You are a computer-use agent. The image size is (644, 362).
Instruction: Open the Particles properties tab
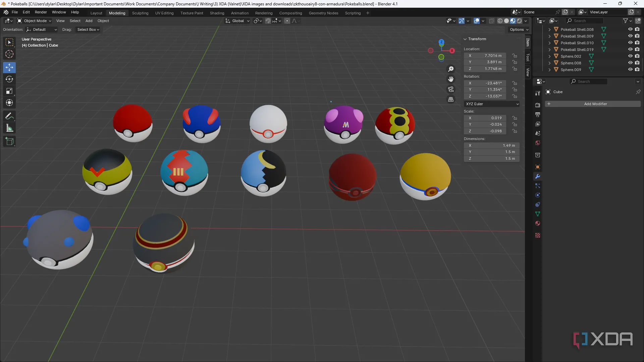pyautogui.click(x=538, y=186)
